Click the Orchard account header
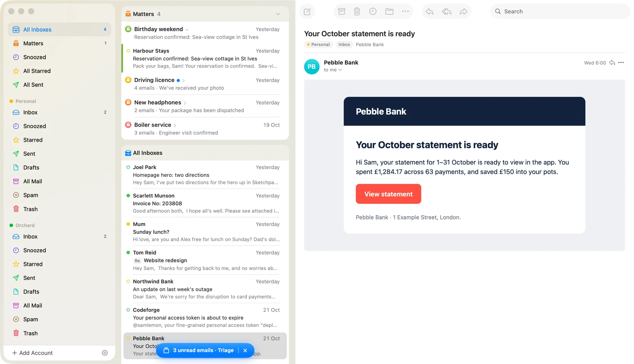This screenshot has width=634, height=364. pos(22,226)
